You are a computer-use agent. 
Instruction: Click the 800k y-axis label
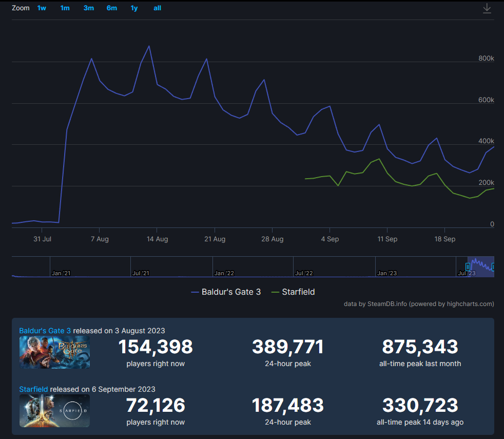coord(486,58)
